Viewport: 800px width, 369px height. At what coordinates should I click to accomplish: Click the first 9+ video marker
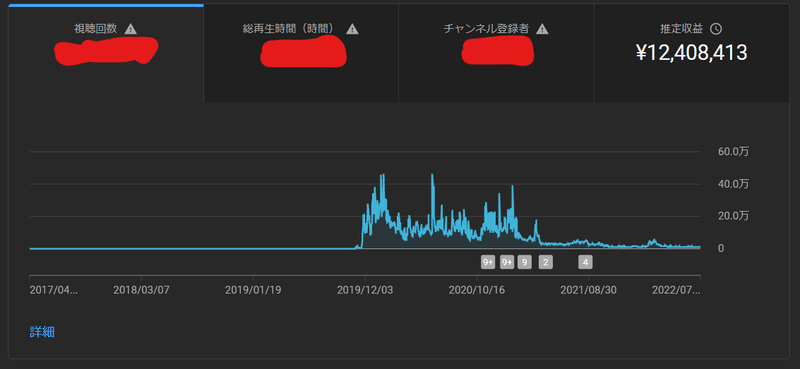(488, 262)
